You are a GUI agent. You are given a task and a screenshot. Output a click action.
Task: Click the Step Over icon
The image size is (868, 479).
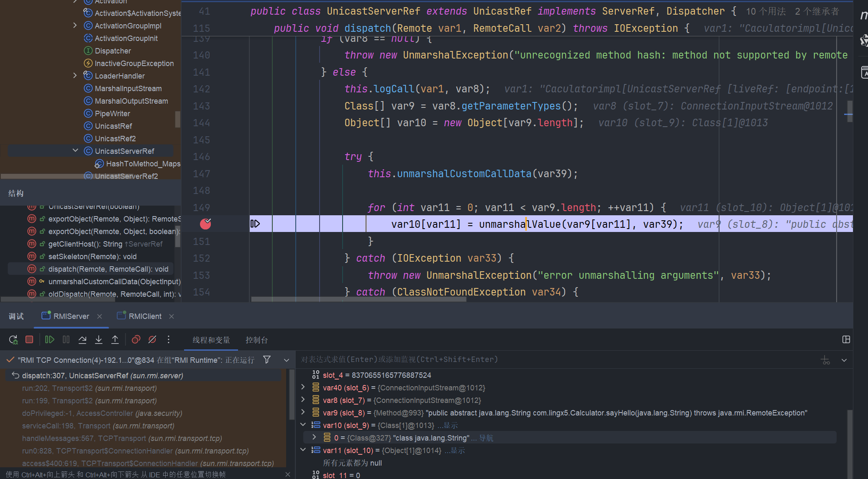82,339
